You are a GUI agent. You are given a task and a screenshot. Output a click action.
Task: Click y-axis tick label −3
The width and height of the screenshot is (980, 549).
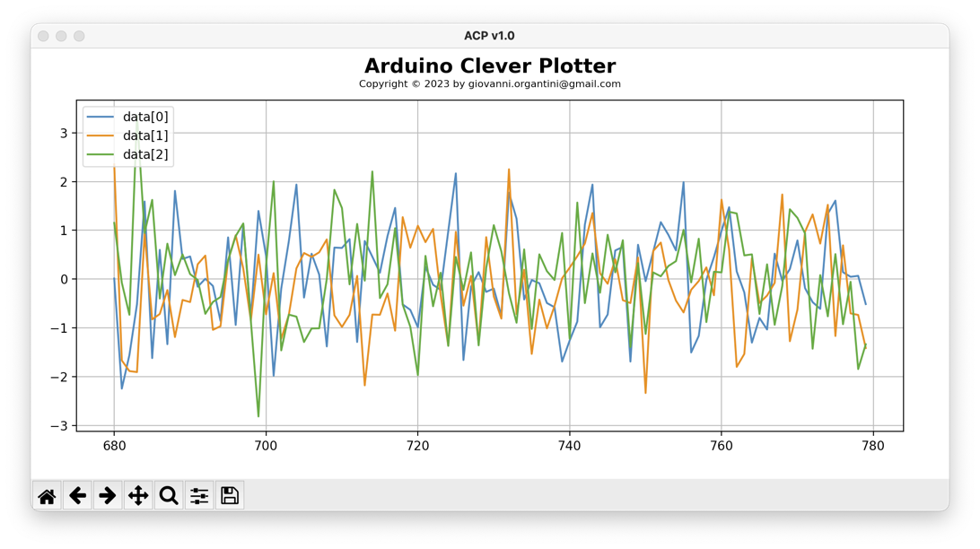59,425
